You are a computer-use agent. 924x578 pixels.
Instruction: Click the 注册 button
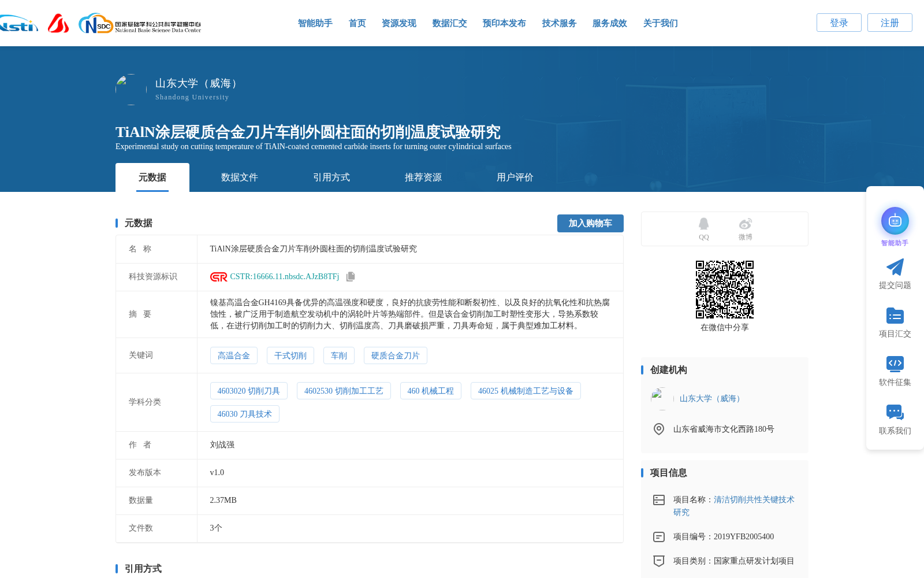pos(890,23)
